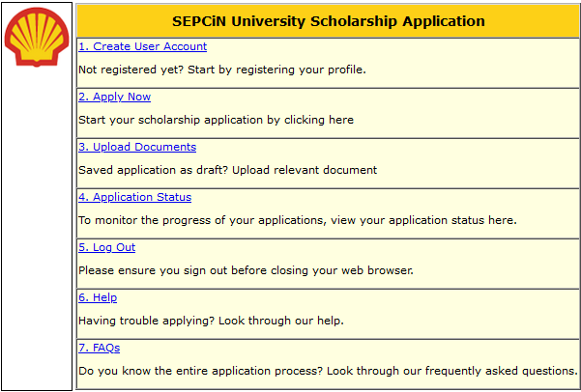Screen dimensions: 581x392
Task: Click the 'Saved application as draft?' text
Action: pyautogui.click(x=227, y=170)
